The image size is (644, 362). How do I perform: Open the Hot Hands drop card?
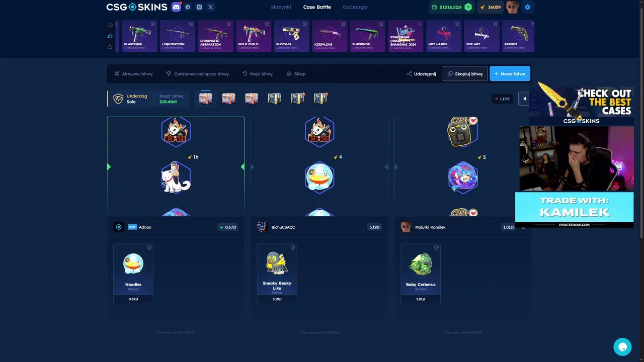[x=444, y=36]
